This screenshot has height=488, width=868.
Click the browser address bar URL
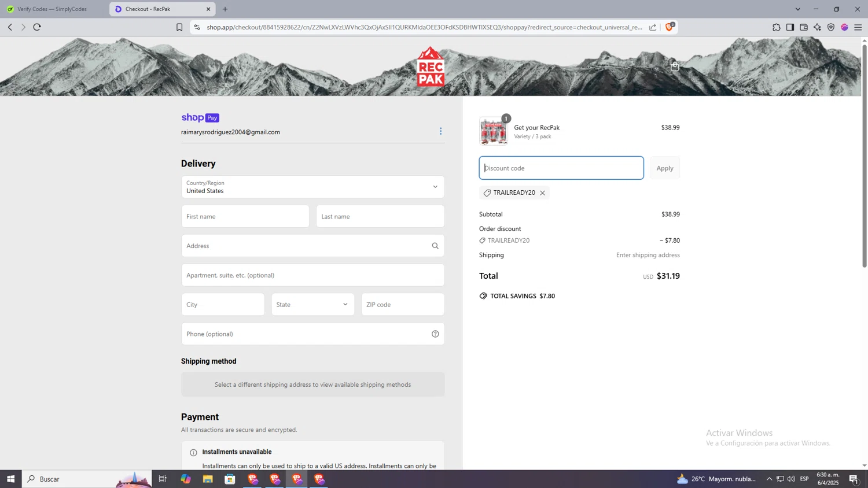pyautogui.click(x=425, y=27)
